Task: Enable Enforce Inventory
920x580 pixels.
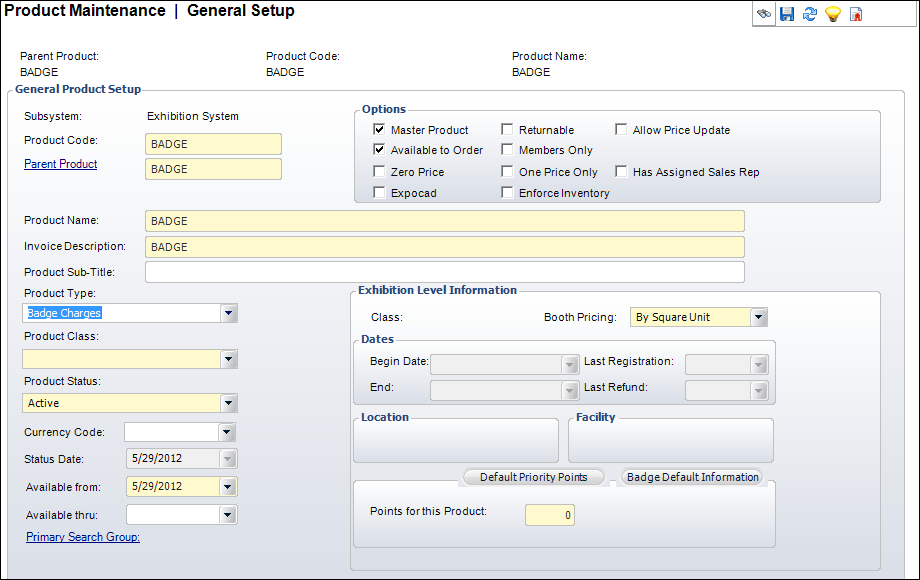Action: [x=507, y=192]
